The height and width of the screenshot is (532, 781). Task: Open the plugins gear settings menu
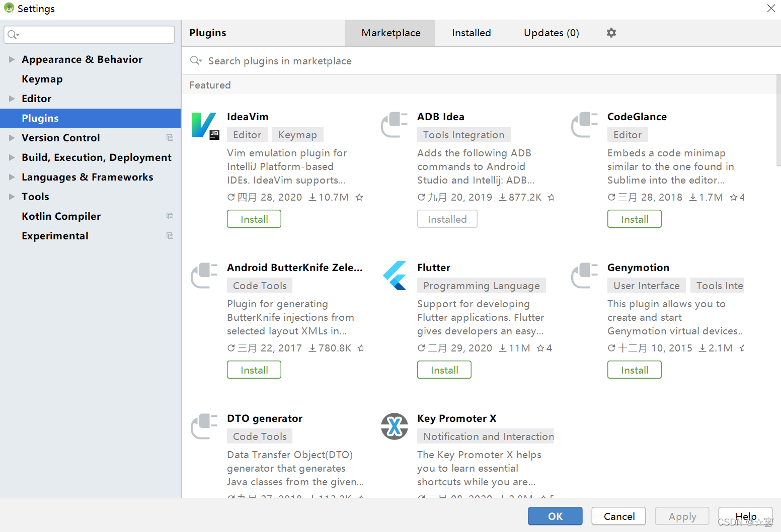611,33
